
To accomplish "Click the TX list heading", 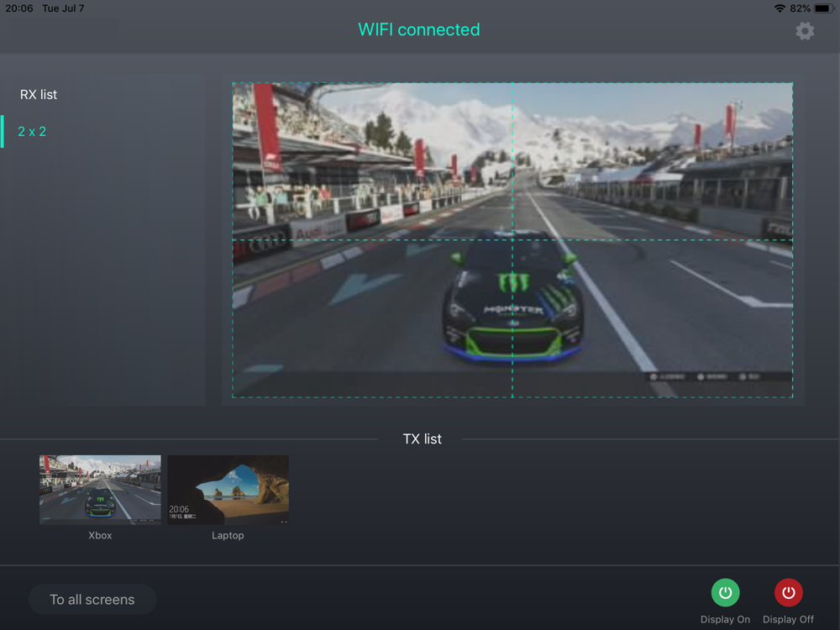I will coord(423,438).
